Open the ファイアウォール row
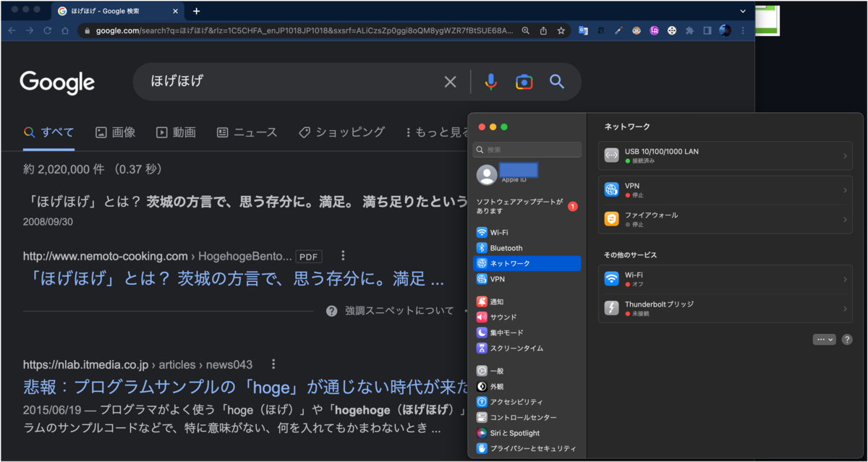Viewport: 868px width, 462px height. [726, 219]
